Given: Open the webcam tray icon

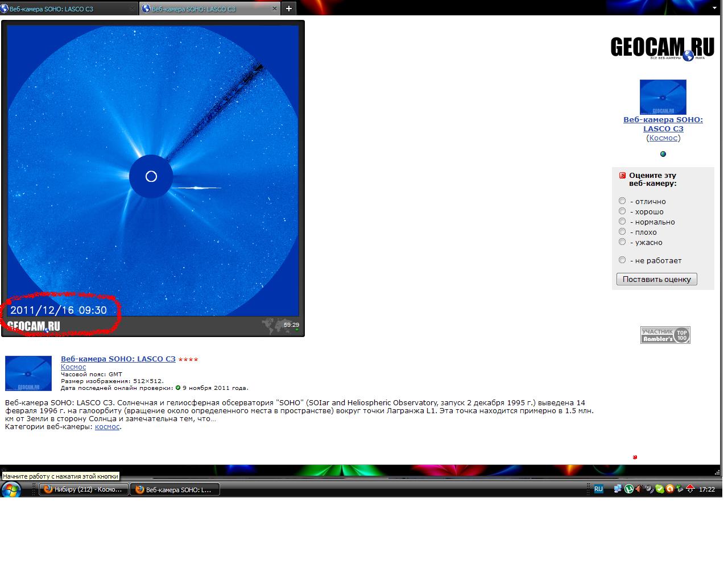Looking at the screenshot, I should [x=650, y=488].
